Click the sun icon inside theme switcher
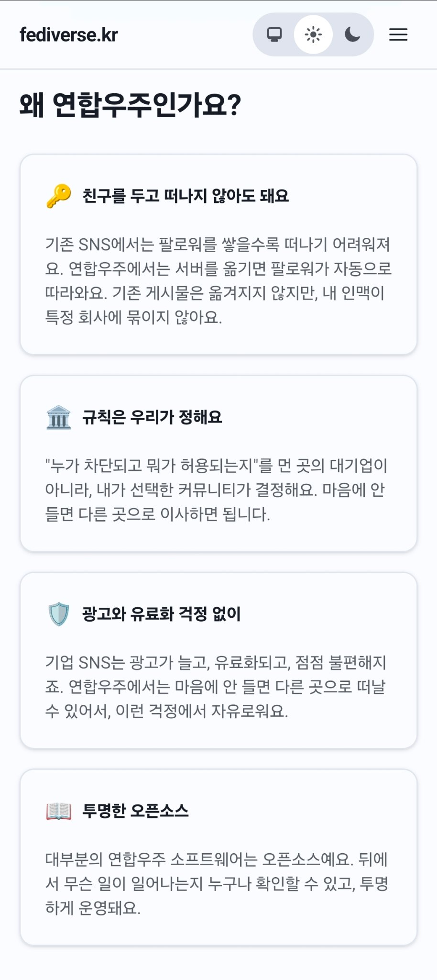The image size is (437, 980). 313,34
